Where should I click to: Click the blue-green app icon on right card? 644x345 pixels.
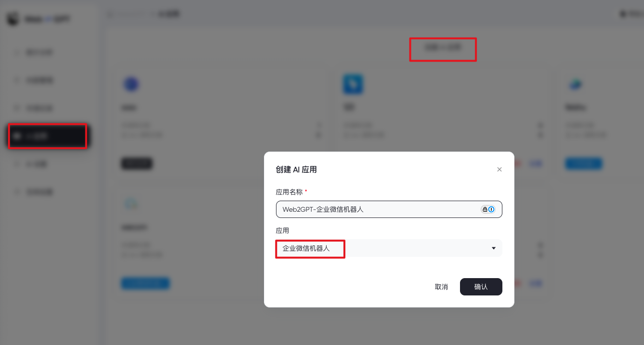[575, 85]
